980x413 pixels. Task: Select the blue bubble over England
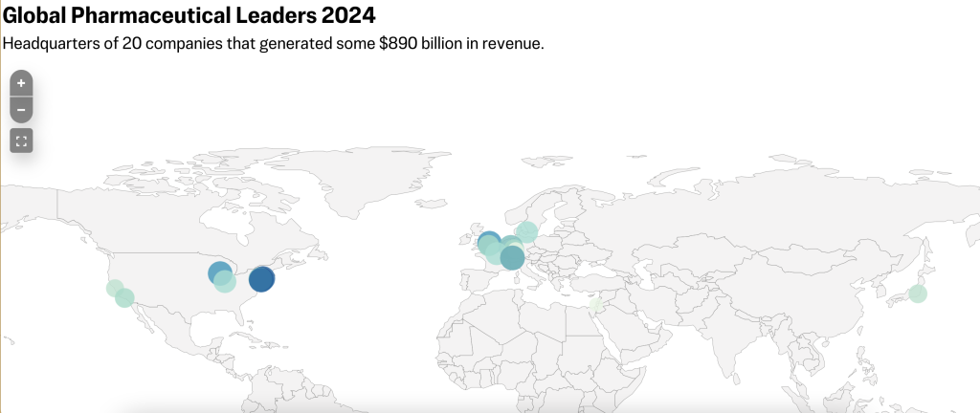pos(489,242)
